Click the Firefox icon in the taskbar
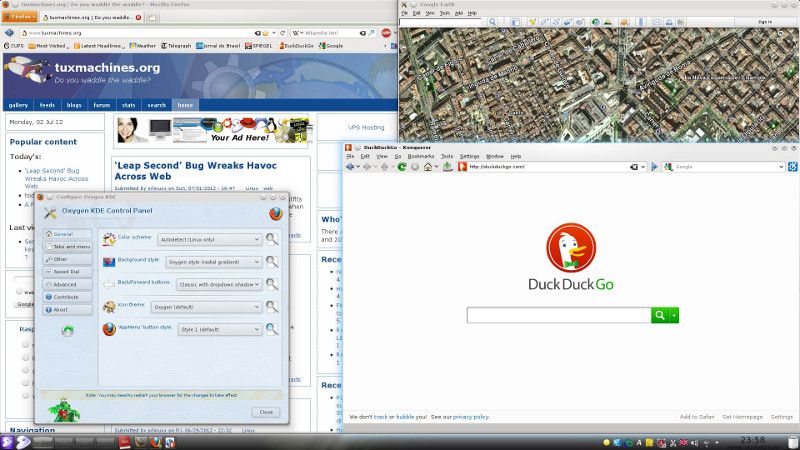The image size is (800, 450). pyautogui.click(x=156, y=442)
